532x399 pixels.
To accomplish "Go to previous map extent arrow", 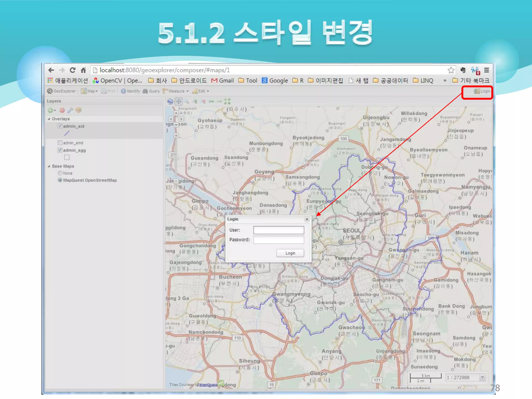I will pyautogui.click(x=211, y=101).
